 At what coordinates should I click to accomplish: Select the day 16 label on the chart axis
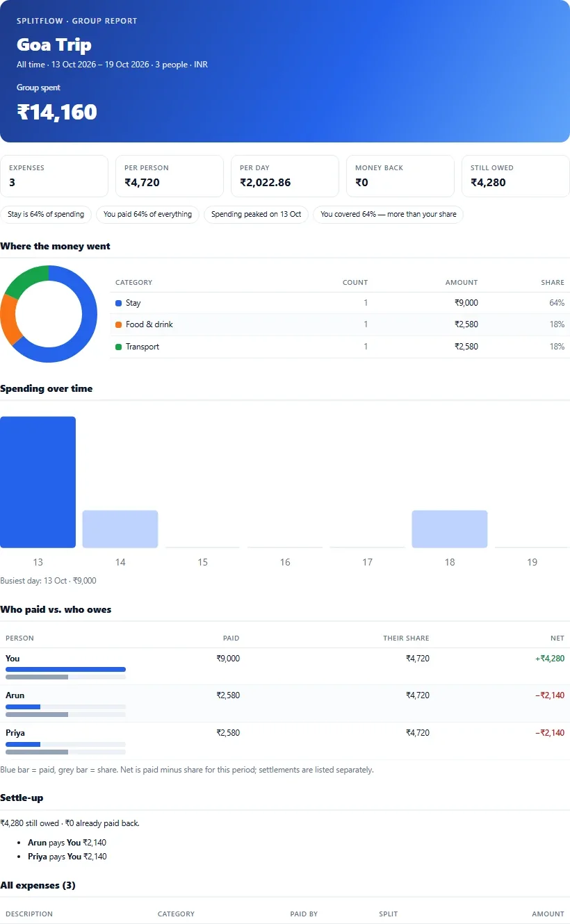pyautogui.click(x=285, y=562)
